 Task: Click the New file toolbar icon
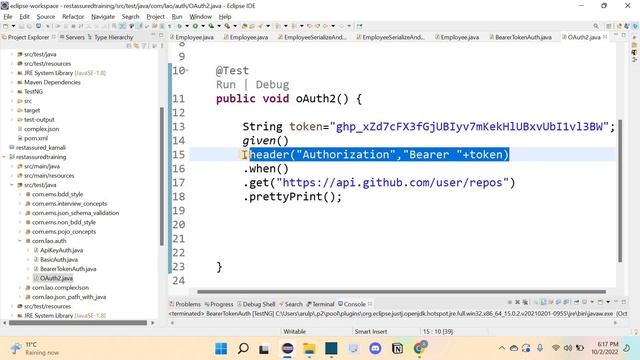5,26
